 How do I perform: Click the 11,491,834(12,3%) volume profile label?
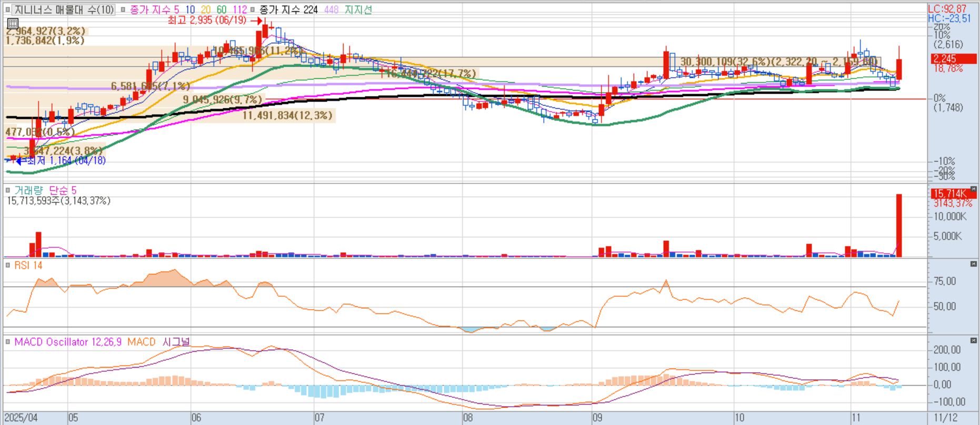pyautogui.click(x=287, y=115)
